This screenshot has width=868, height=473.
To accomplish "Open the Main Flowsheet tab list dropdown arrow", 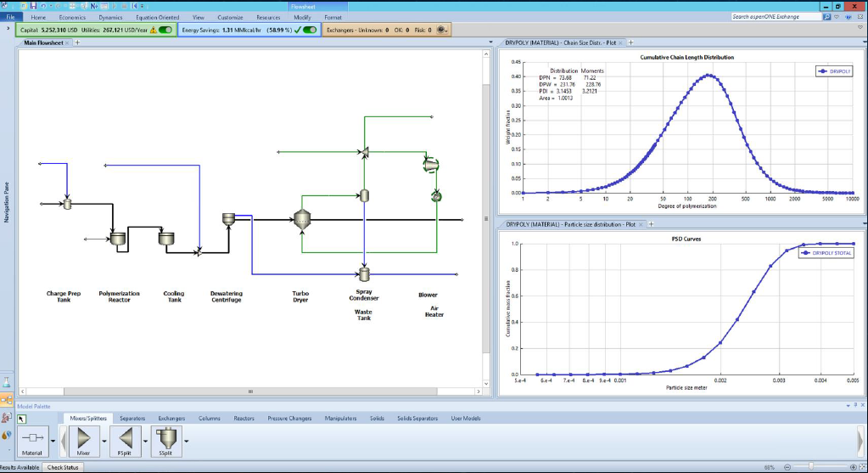I will click(490, 42).
